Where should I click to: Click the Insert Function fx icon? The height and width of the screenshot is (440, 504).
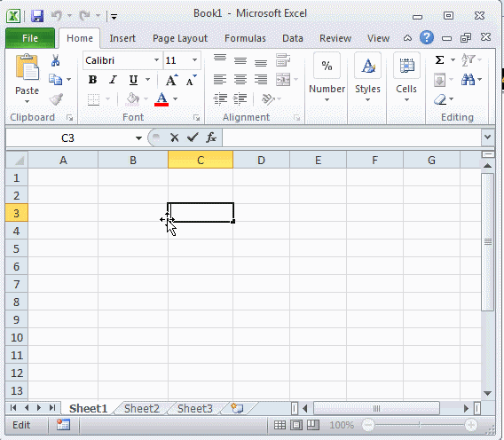coord(211,137)
